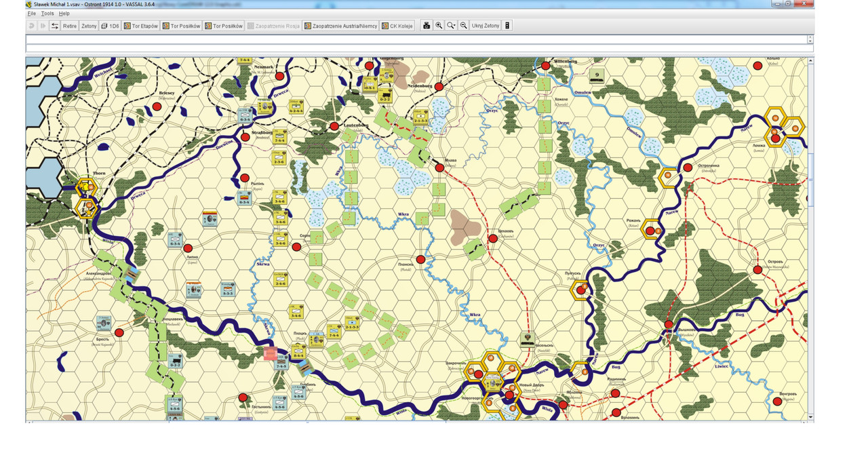Viewport: 868px width, 470px height.
Task: Click the connect/synchronize arrows toolbar icon
Action: (54, 26)
